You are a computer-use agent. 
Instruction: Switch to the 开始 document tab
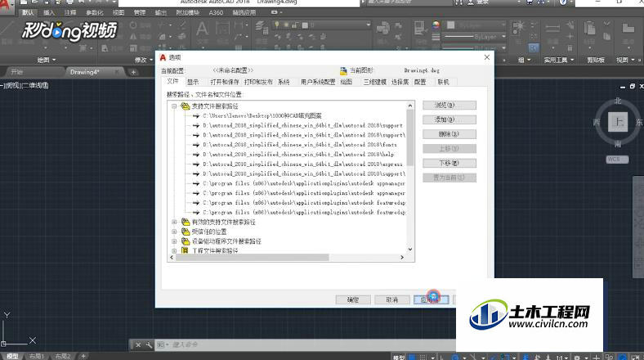click(17, 72)
